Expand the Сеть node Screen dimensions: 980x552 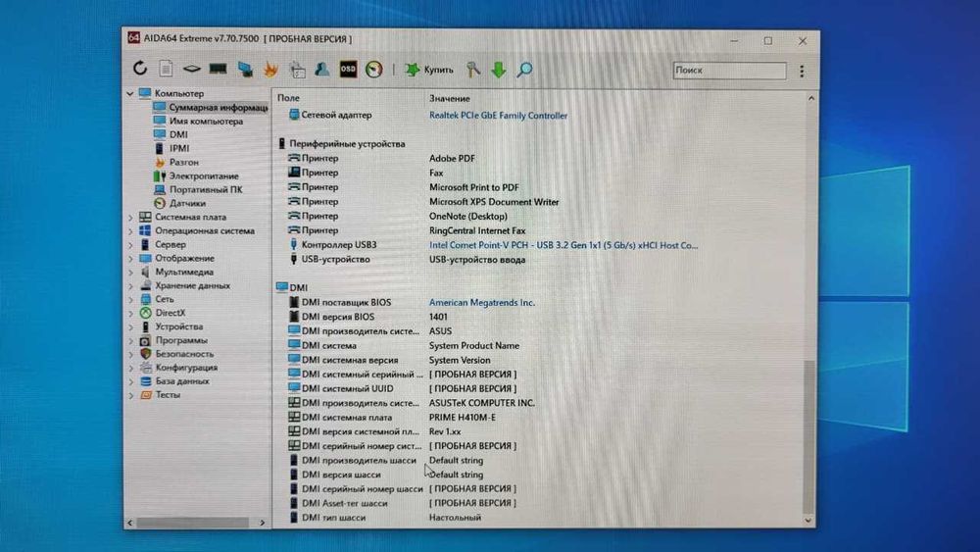click(130, 300)
